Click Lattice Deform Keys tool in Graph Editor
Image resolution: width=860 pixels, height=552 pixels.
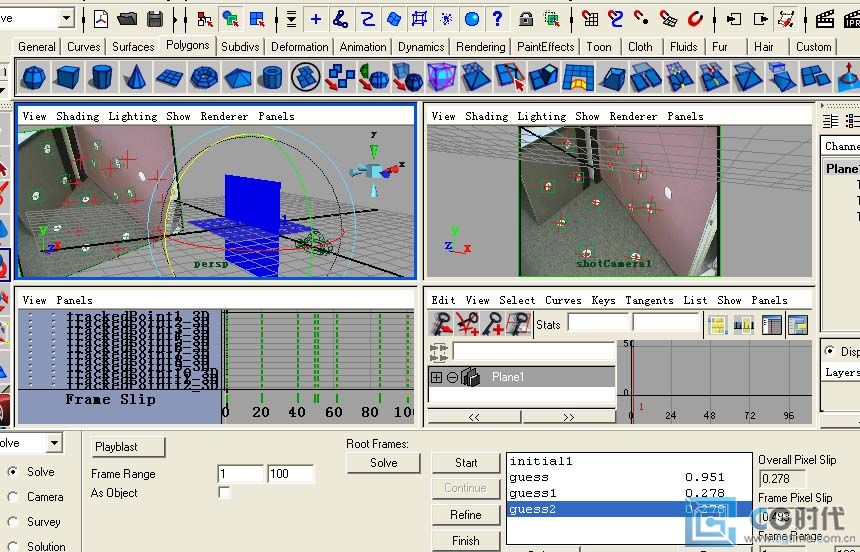518,324
